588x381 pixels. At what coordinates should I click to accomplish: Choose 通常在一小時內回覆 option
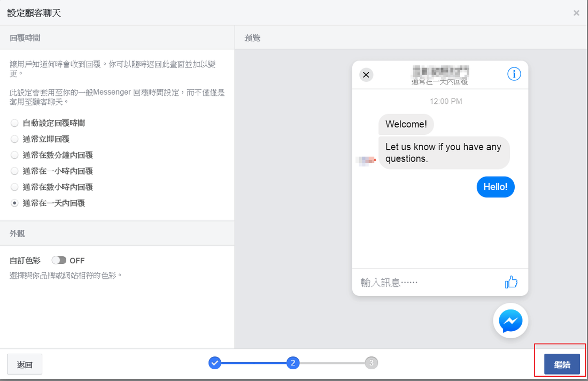coord(14,171)
